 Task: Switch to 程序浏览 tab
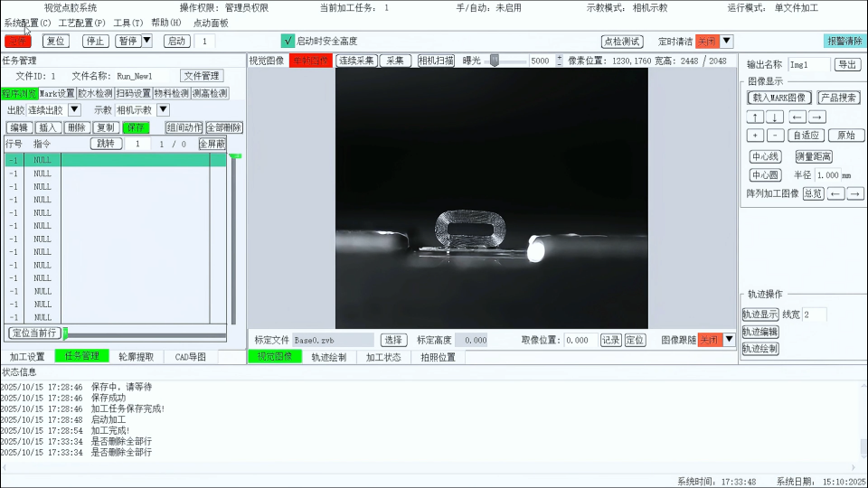tap(19, 93)
